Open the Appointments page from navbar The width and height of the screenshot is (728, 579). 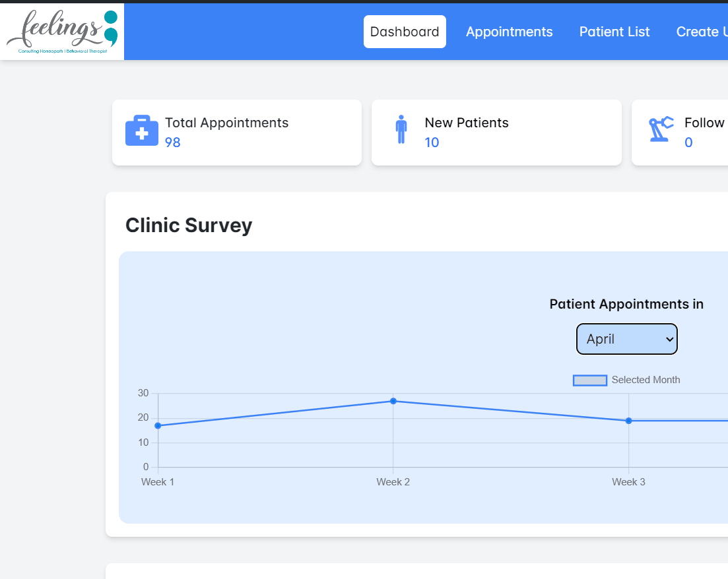click(x=509, y=32)
